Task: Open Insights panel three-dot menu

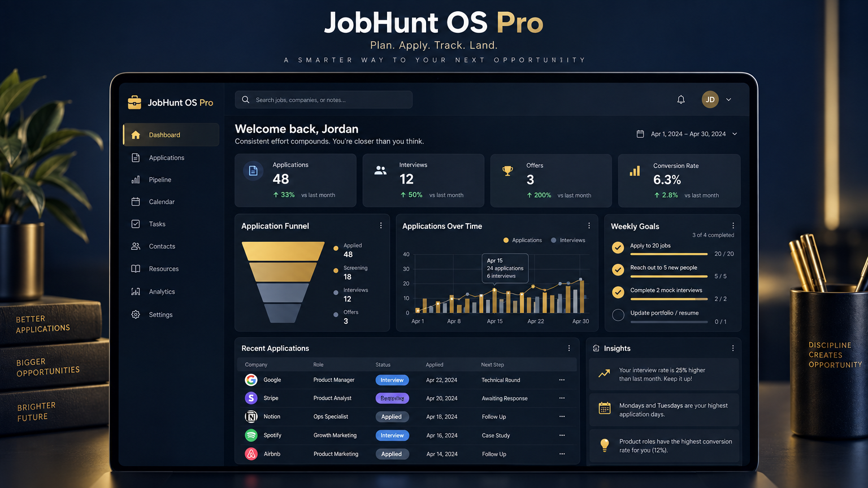Action: tap(733, 348)
